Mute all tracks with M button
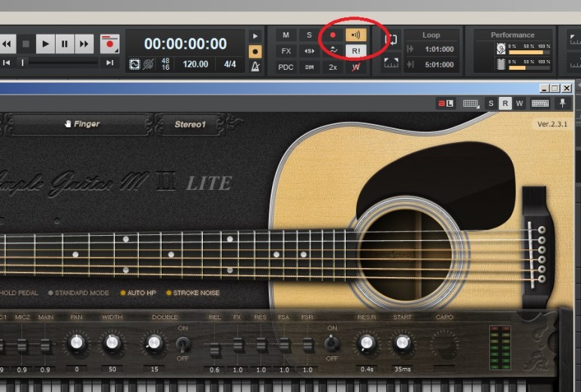 [x=286, y=35]
